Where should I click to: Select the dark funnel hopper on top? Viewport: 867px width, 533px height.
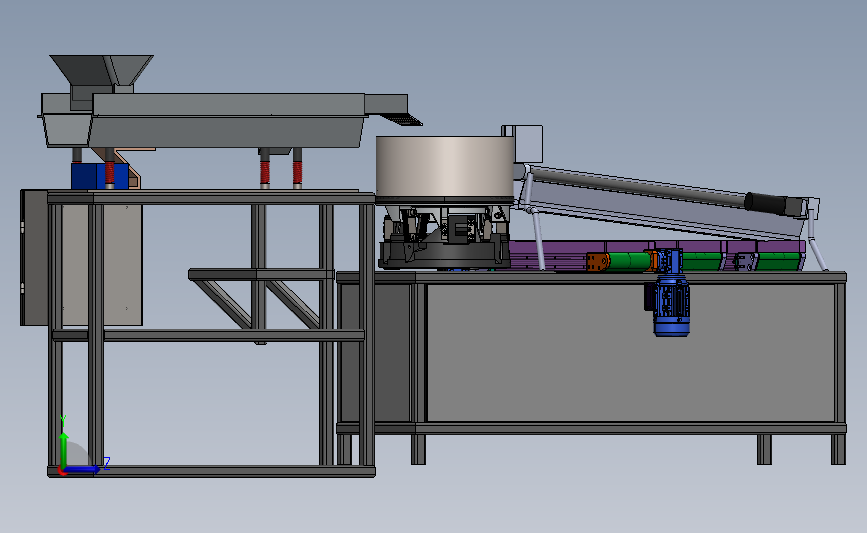(x=101, y=70)
